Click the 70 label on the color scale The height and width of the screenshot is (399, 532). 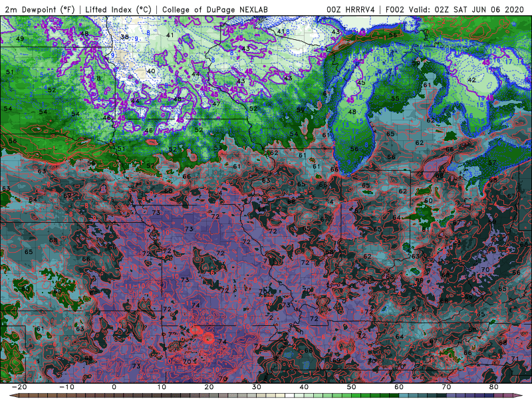coord(446,387)
